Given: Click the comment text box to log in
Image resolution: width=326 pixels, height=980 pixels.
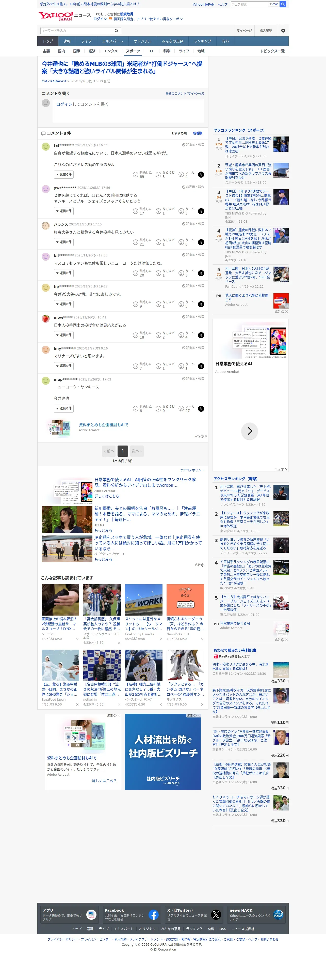Looking at the screenshot, I should [128, 110].
